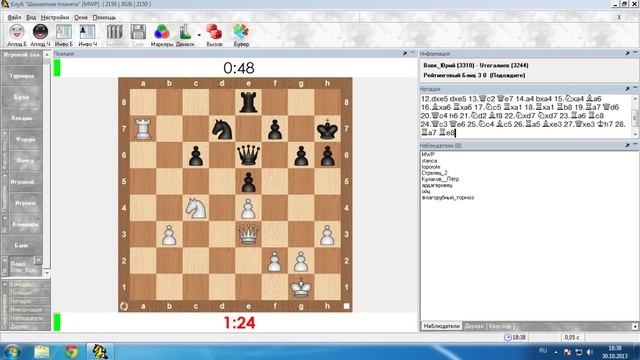Open the Буфер clipboard icon
The height and width of the screenshot is (360, 640).
[x=241, y=33]
